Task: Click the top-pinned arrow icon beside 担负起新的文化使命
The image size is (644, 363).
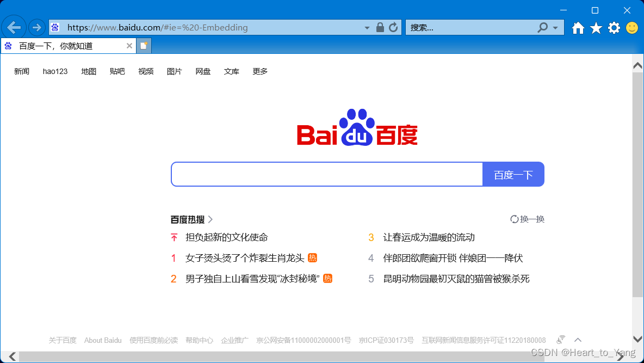Action: (174, 238)
